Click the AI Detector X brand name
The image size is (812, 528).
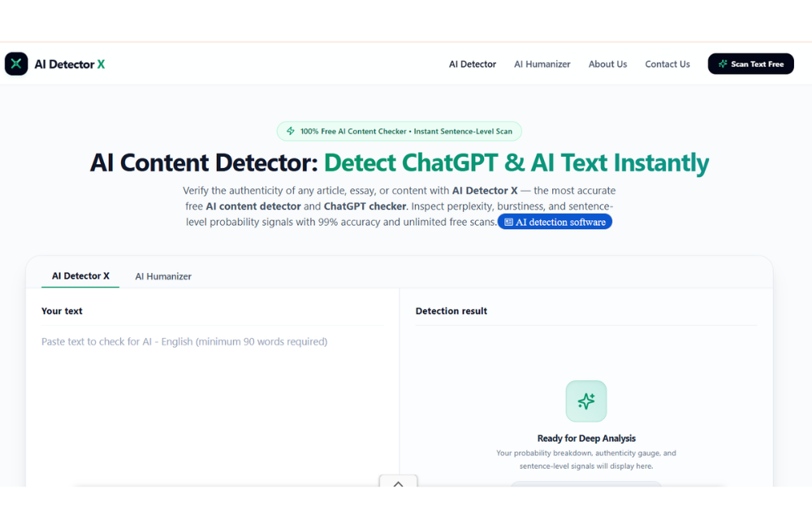click(69, 64)
